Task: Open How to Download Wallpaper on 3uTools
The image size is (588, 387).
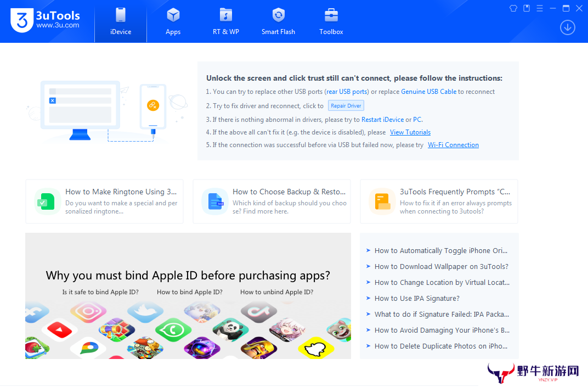Action: click(442, 266)
